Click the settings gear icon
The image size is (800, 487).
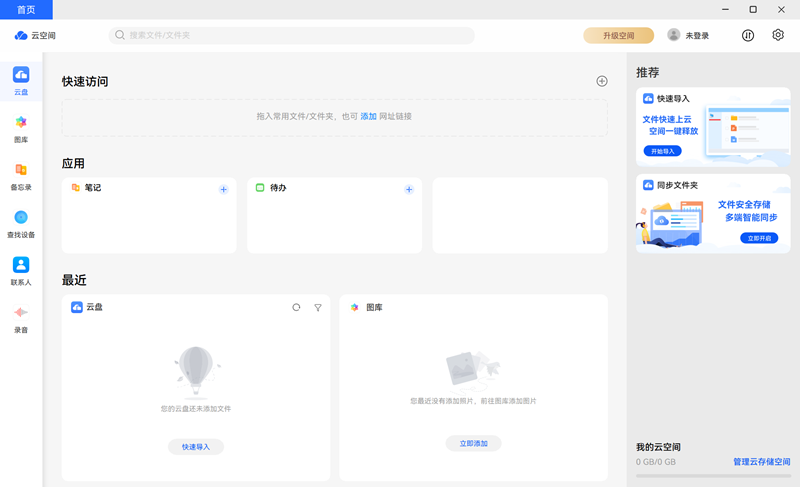click(778, 35)
